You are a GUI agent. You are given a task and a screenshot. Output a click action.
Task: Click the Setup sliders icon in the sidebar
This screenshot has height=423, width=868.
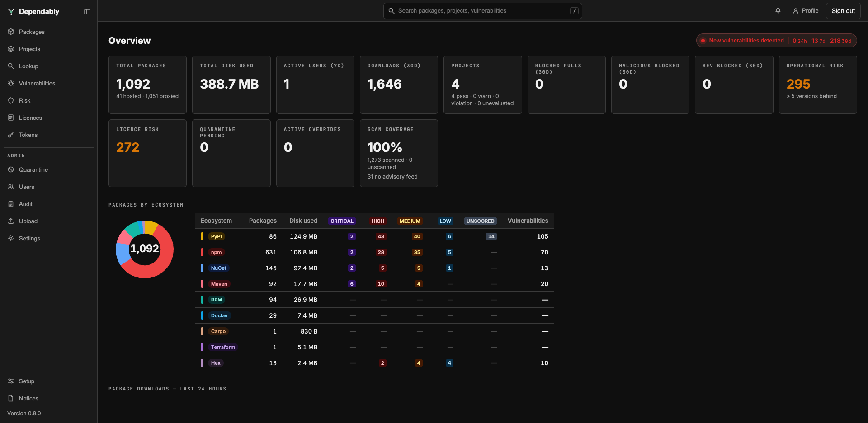point(11,381)
